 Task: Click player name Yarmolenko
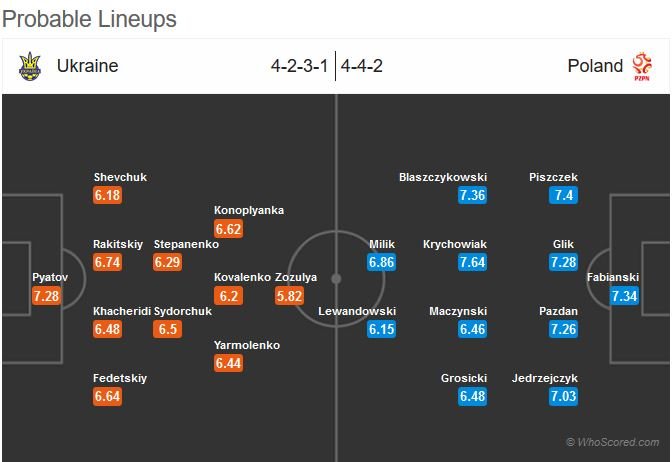247,345
